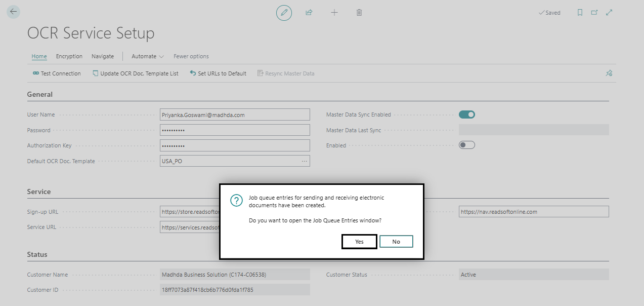Select Test Connection action
The image size is (644, 306).
click(57, 73)
